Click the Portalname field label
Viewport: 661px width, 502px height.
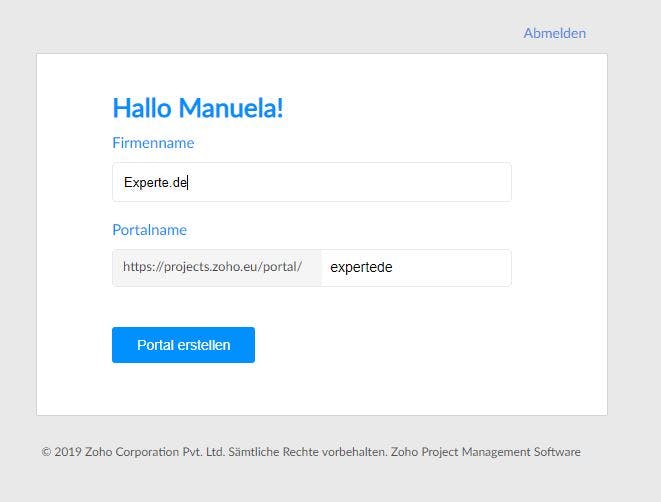pos(149,230)
